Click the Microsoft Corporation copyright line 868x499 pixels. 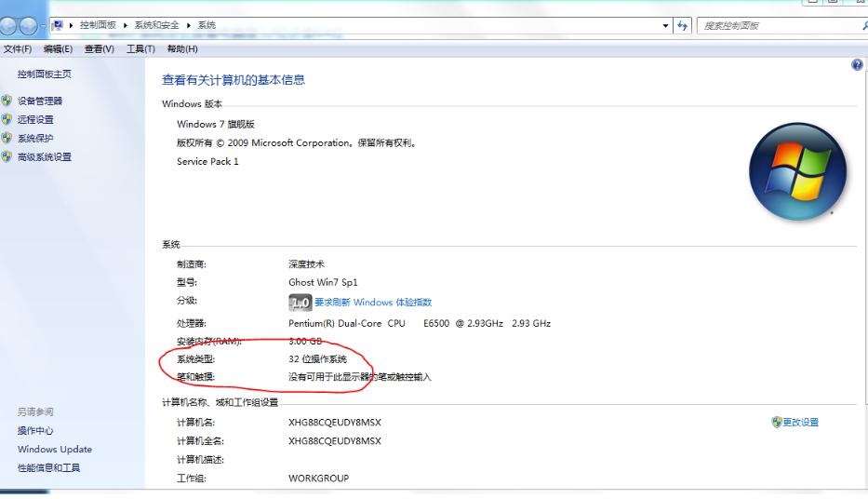(296, 142)
